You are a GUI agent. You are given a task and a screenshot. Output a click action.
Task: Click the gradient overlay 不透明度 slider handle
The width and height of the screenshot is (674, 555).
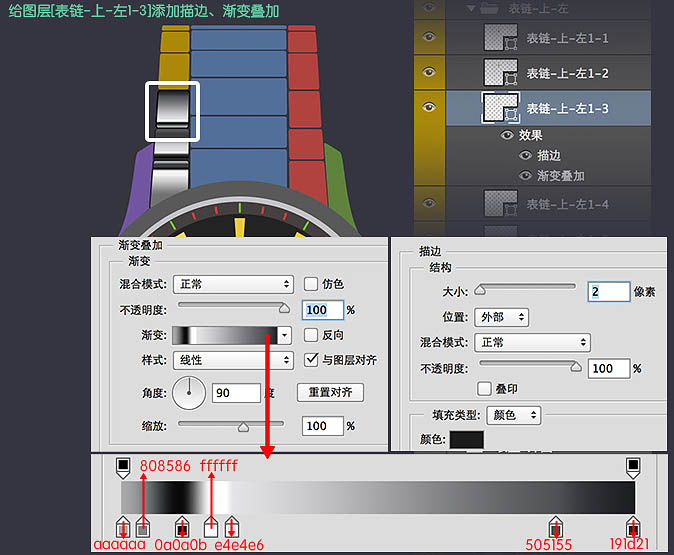click(x=284, y=308)
